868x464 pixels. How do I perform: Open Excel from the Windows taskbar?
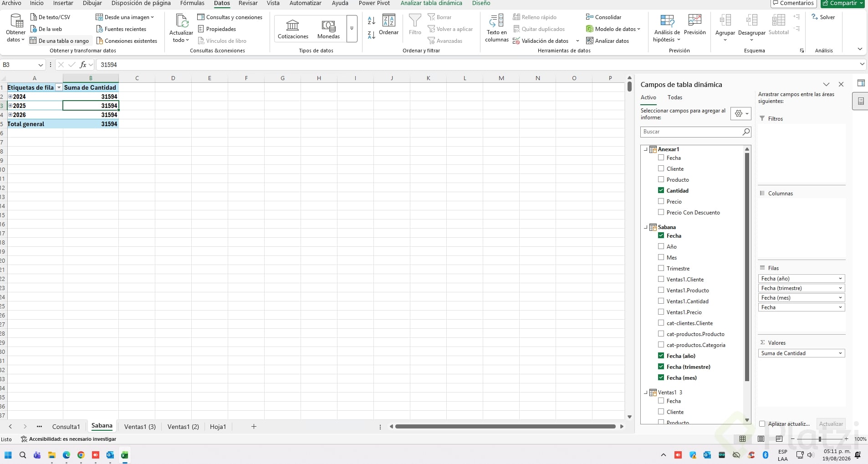(124, 455)
